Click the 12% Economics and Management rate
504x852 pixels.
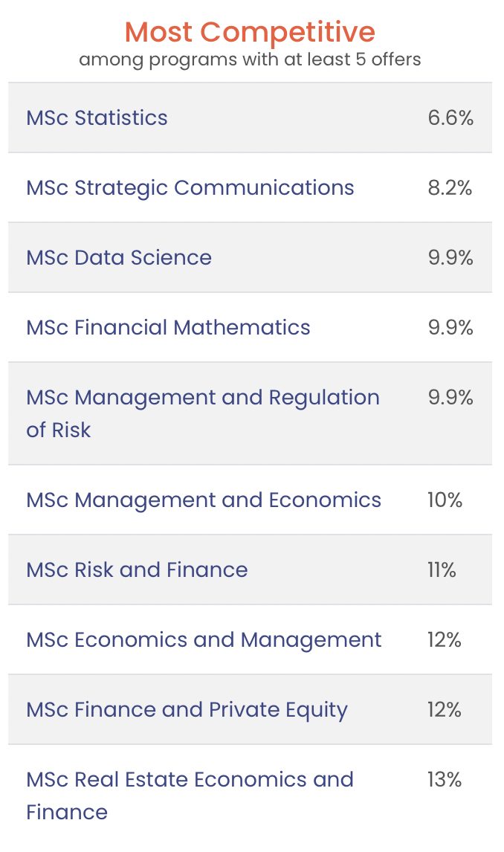point(445,640)
